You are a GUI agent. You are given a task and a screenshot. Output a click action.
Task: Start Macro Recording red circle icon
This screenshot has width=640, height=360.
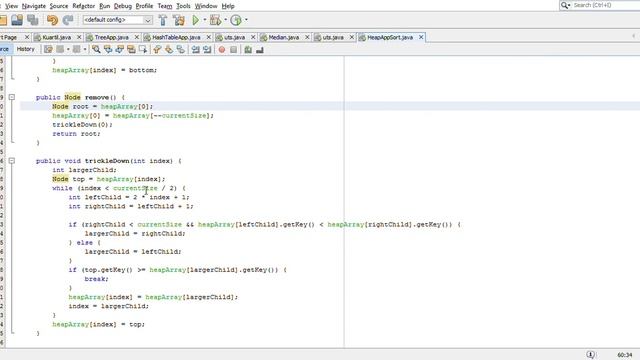pyautogui.click(x=222, y=49)
